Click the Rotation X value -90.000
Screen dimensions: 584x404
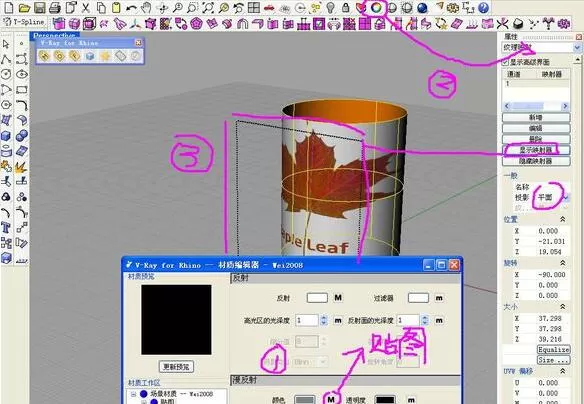coord(551,274)
